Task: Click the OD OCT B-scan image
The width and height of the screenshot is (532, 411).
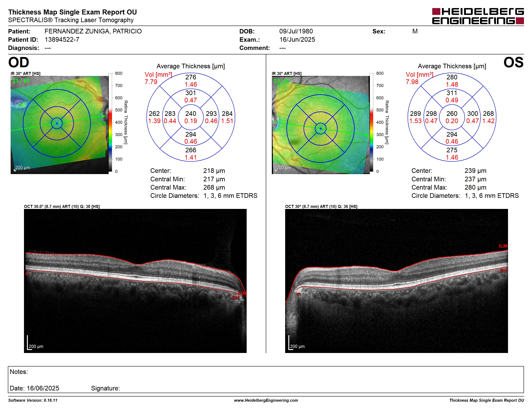Action: pos(135,281)
